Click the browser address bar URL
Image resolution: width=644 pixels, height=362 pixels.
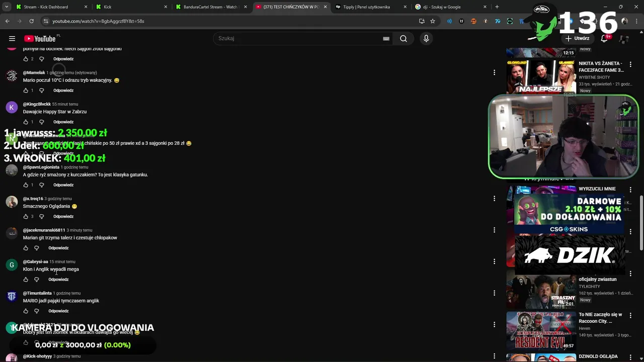[98, 21]
